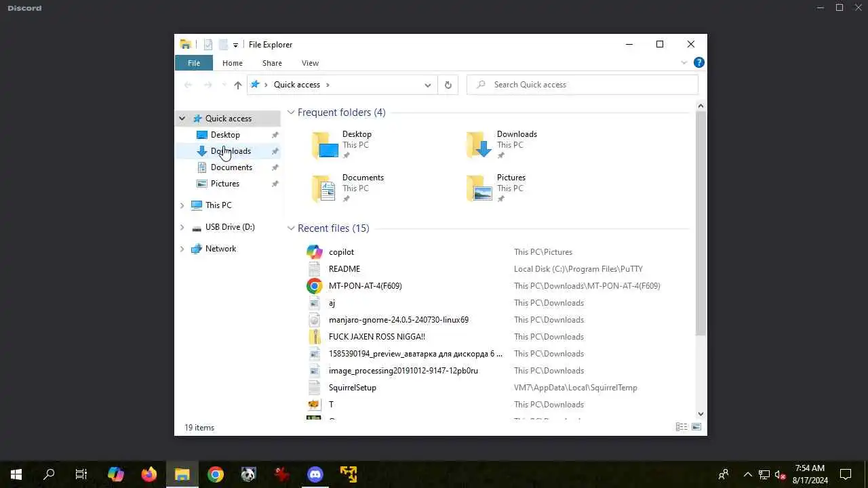Open the Pictures frequent folder icon
This screenshot has height=488, width=868.
(x=479, y=188)
